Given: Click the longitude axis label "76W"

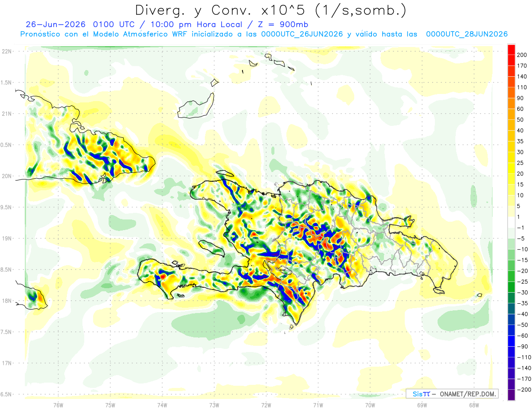Looking at the screenshot, I should coord(58,405).
